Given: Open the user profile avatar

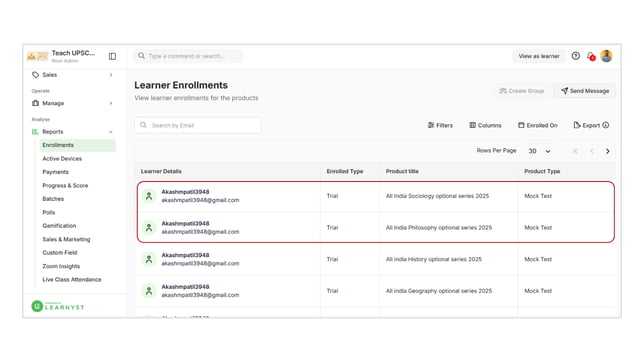Looking at the screenshot, I should coord(606,56).
